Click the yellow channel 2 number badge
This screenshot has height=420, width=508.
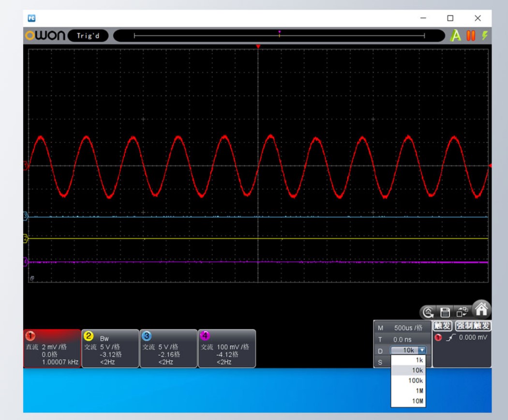click(x=89, y=336)
